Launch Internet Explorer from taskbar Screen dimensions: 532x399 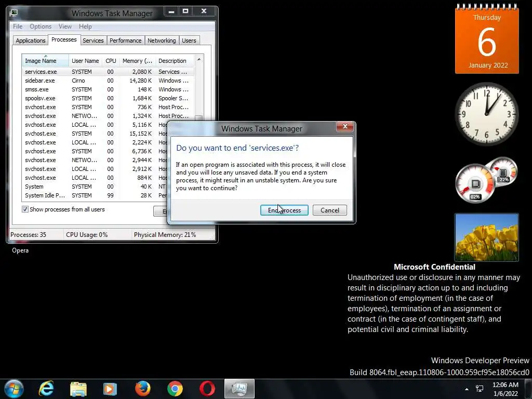point(46,389)
